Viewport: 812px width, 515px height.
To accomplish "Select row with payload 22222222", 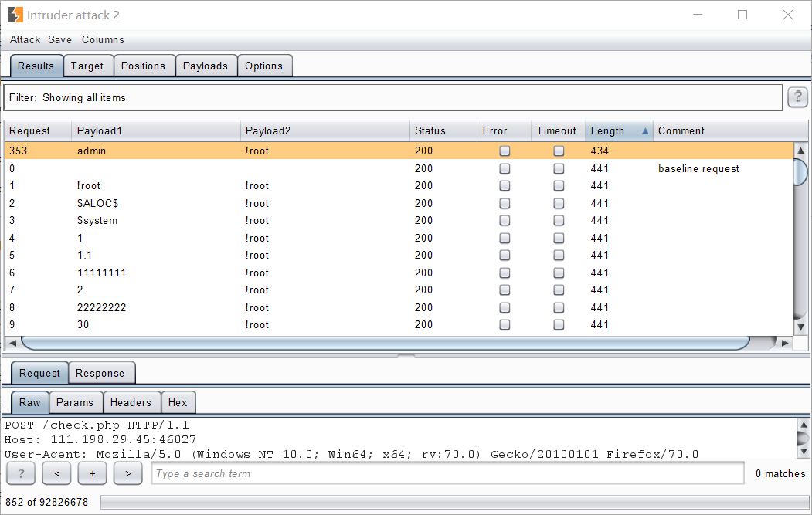I will [399, 307].
